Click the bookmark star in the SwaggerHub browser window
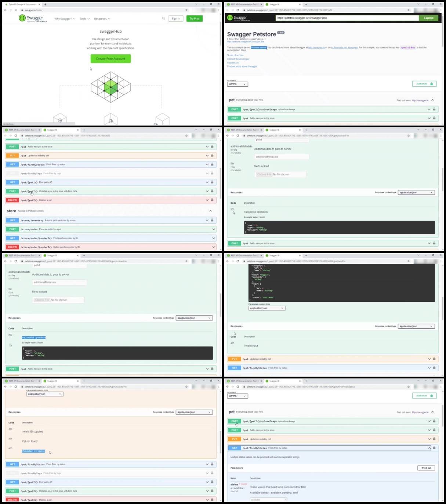Viewport: 446px width, 504px height. (186, 10)
